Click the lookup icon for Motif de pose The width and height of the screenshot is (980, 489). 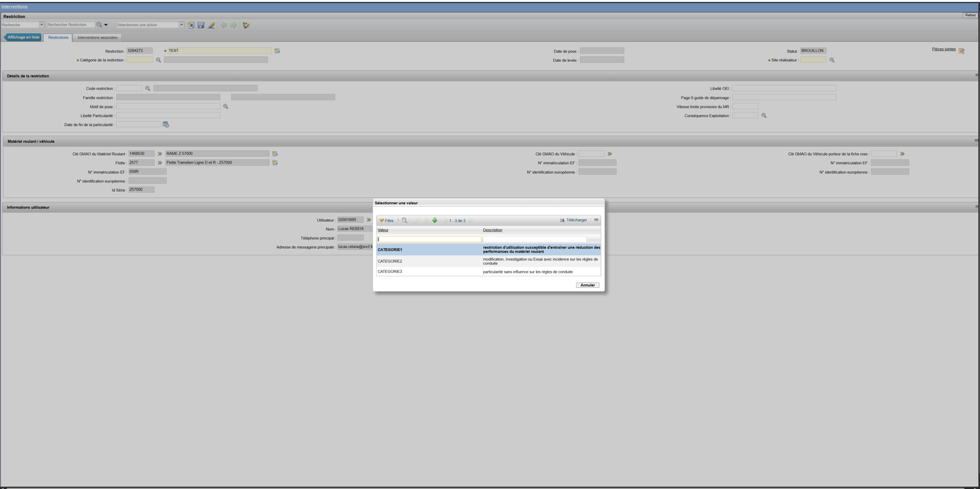coord(225,106)
